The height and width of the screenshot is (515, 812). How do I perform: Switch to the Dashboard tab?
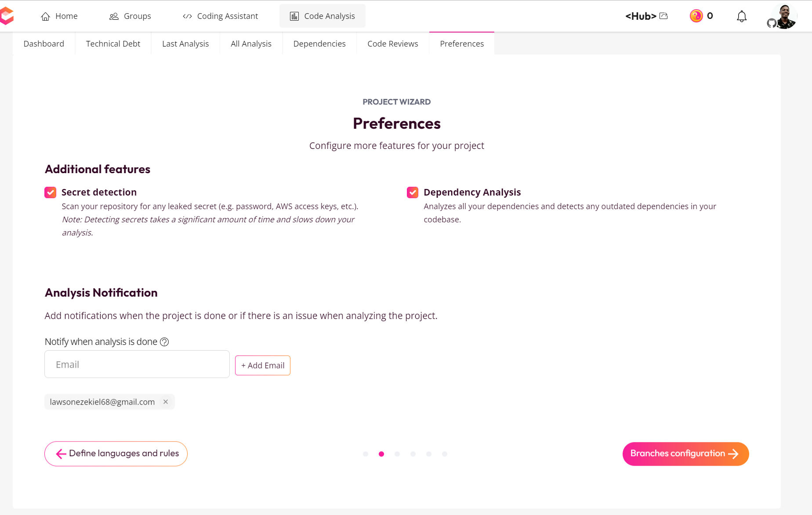pos(43,44)
